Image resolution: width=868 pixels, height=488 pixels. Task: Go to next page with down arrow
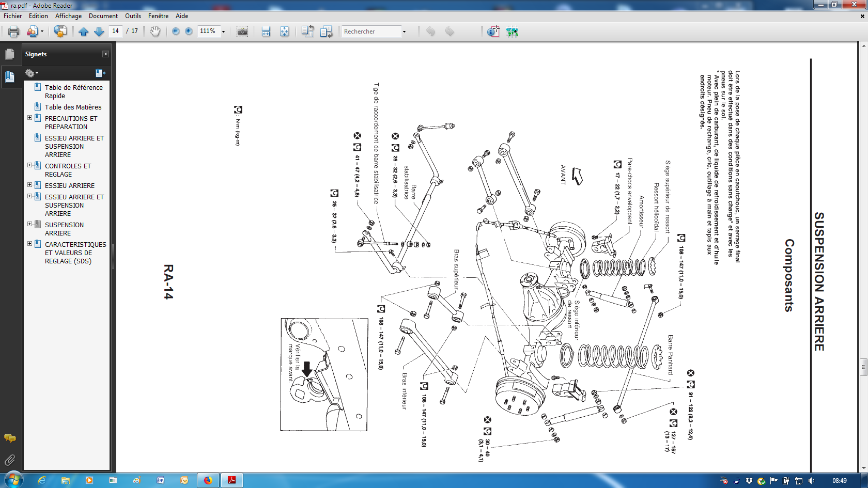coord(99,32)
